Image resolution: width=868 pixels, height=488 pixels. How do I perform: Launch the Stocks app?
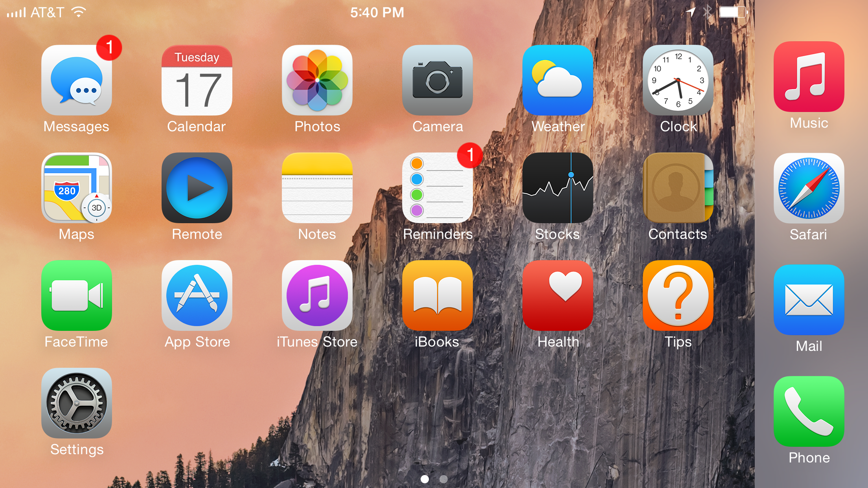558,188
